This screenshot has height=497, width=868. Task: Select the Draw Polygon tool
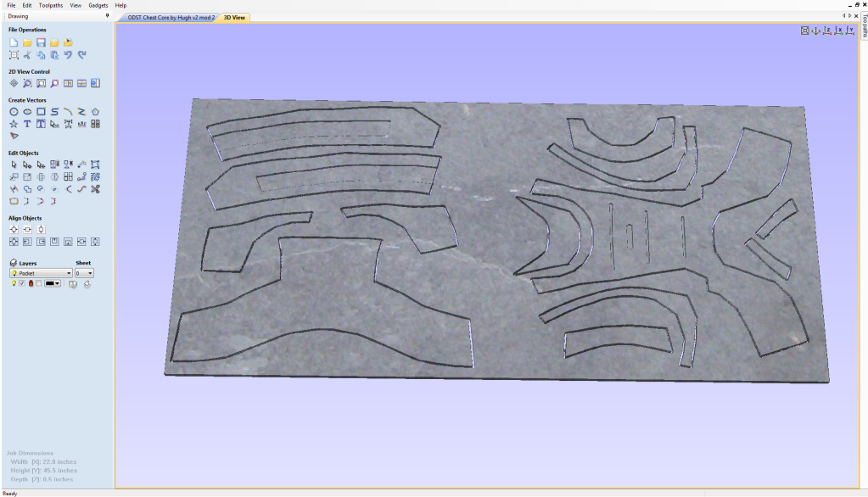(x=95, y=112)
